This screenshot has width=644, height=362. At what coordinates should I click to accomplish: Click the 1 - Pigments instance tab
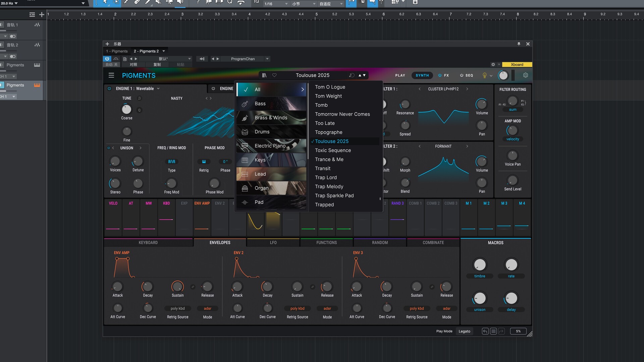tap(117, 51)
